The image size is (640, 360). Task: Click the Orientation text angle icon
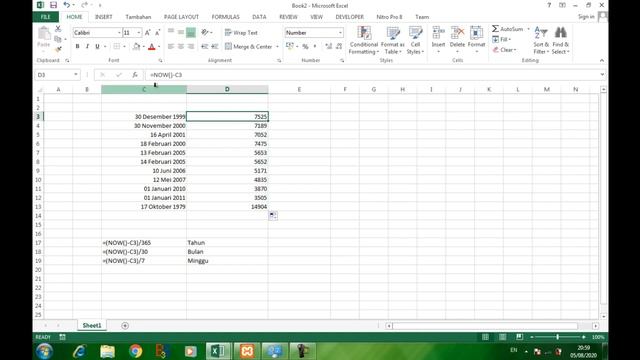(x=205, y=32)
